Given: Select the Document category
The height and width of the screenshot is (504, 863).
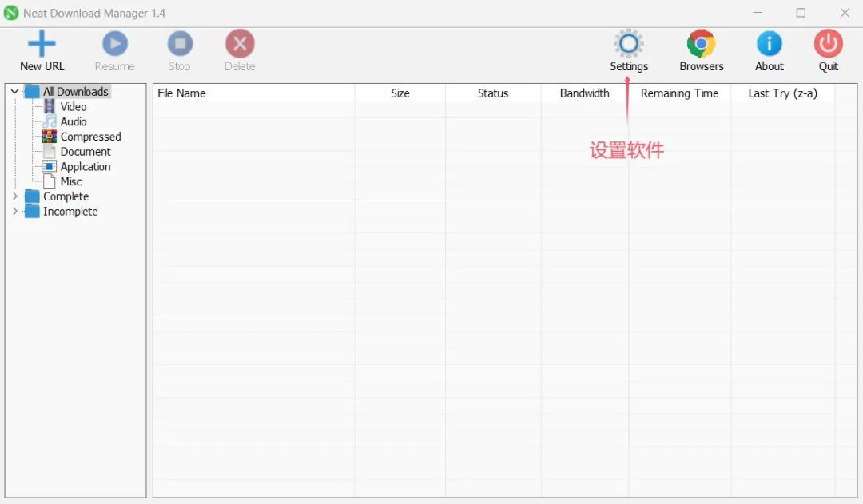Looking at the screenshot, I should tap(86, 151).
